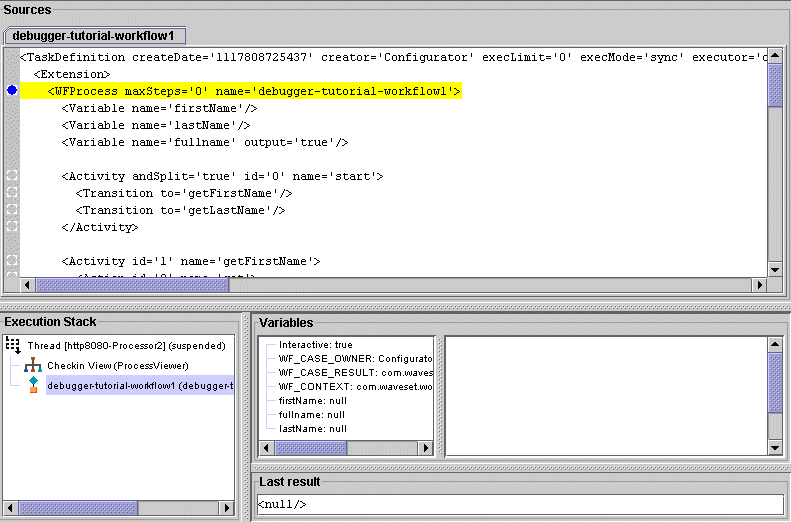Select the firstName: null variable

click(313, 401)
